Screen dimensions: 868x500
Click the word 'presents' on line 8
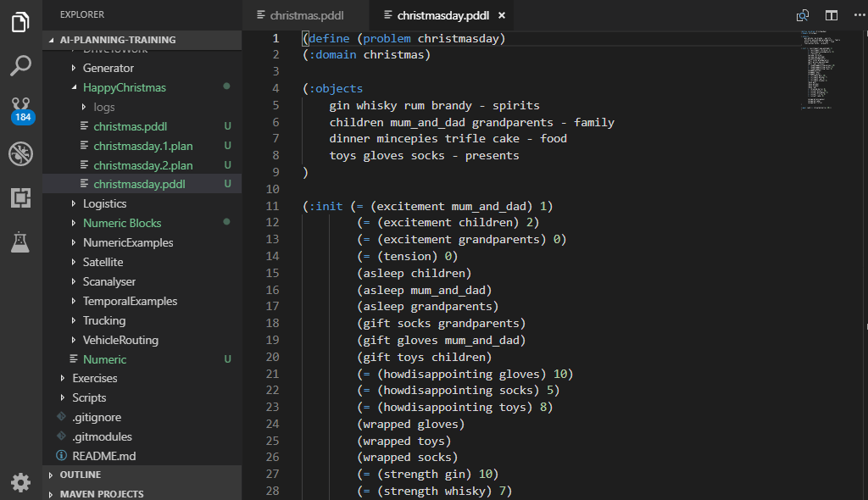(492, 155)
